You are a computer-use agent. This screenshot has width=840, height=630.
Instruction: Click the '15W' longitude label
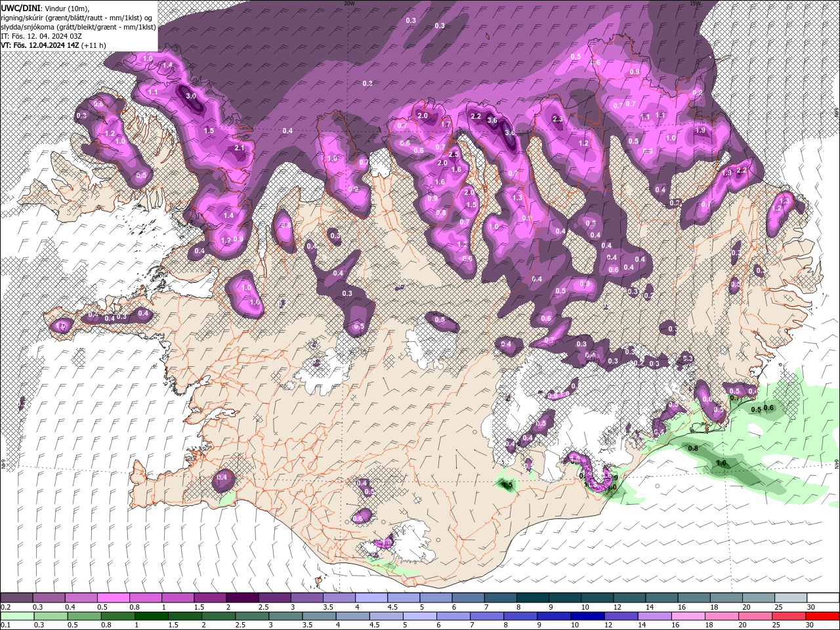[695, 3]
